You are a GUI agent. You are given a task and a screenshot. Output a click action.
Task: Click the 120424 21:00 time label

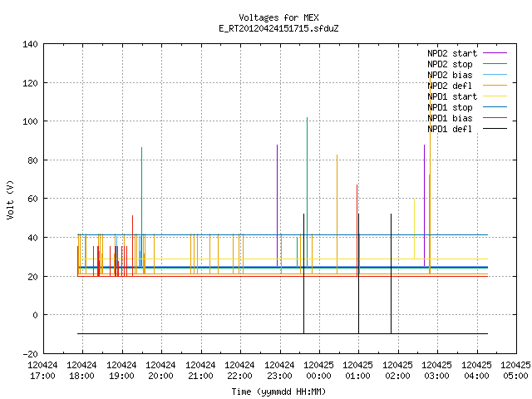(x=200, y=371)
